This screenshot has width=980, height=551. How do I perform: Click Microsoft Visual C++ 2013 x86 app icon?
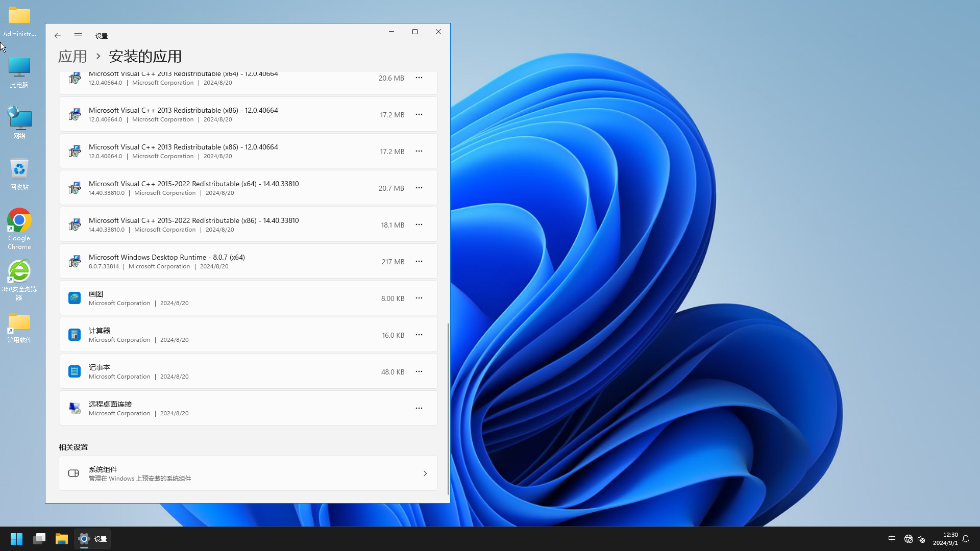pyautogui.click(x=75, y=114)
